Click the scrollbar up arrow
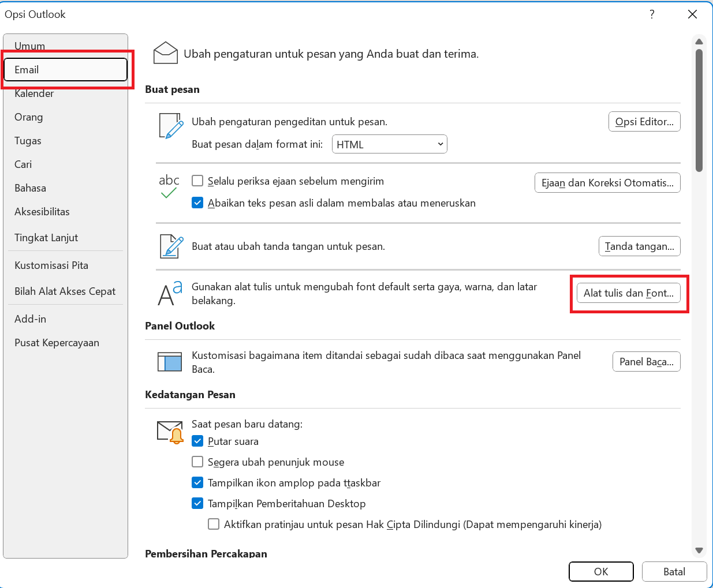 (x=699, y=42)
